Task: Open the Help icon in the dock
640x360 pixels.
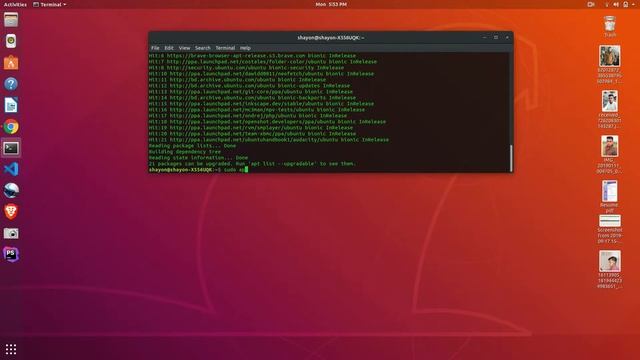Action: point(11,84)
